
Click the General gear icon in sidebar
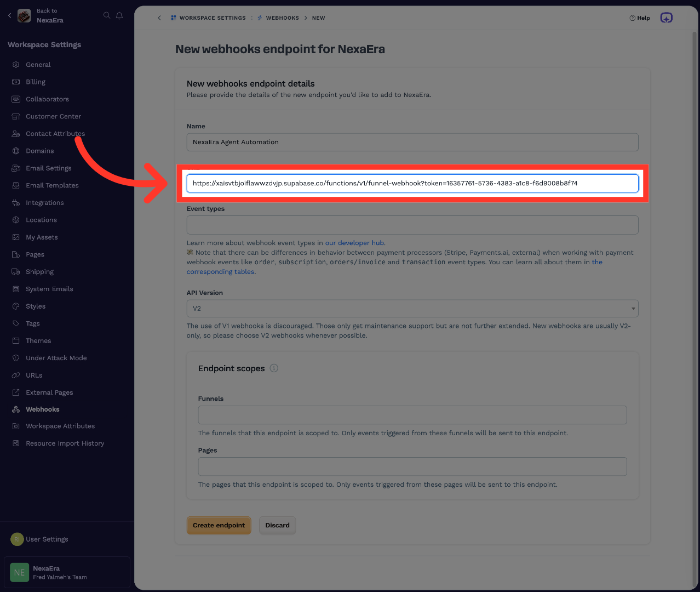pos(16,65)
